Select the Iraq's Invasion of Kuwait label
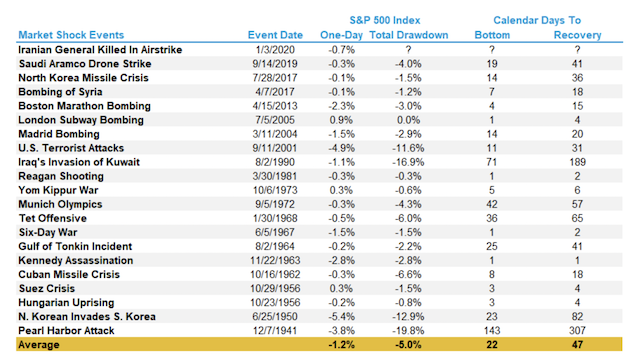640x363 pixels. [x=79, y=162]
